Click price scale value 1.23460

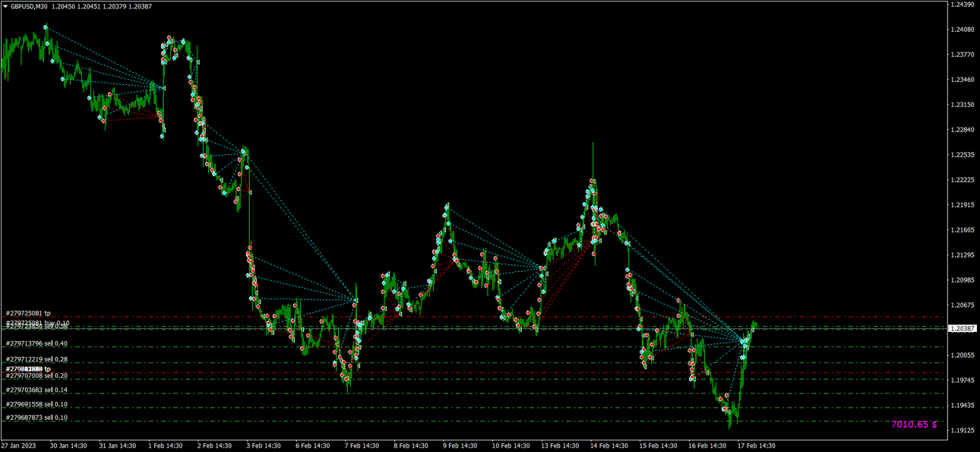coord(962,80)
